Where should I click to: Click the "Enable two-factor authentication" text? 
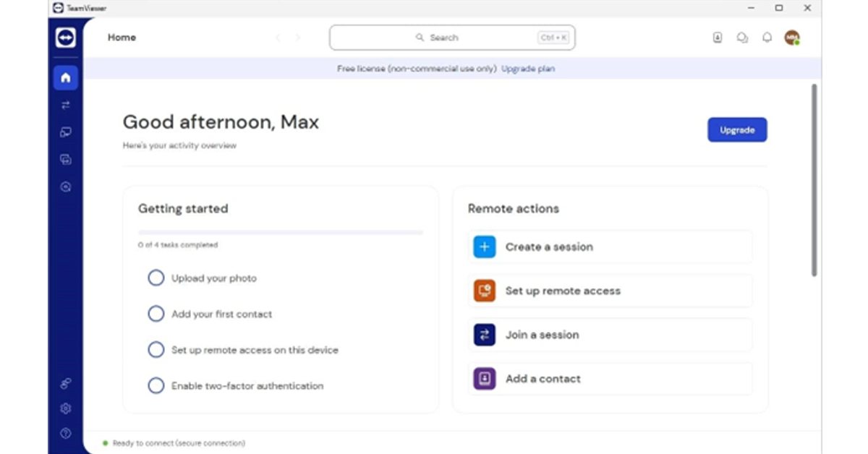point(247,386)
